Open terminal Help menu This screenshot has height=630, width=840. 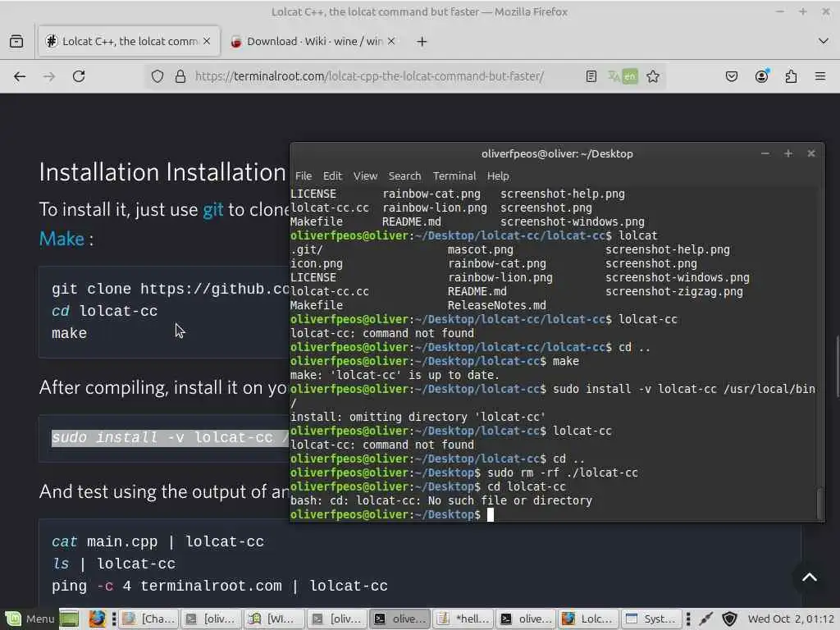498,176
